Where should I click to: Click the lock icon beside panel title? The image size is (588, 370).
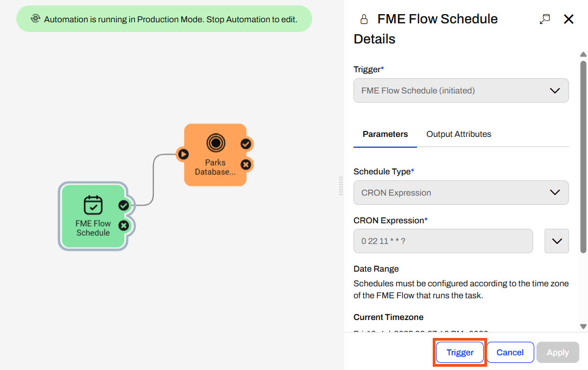pos(364,20)
